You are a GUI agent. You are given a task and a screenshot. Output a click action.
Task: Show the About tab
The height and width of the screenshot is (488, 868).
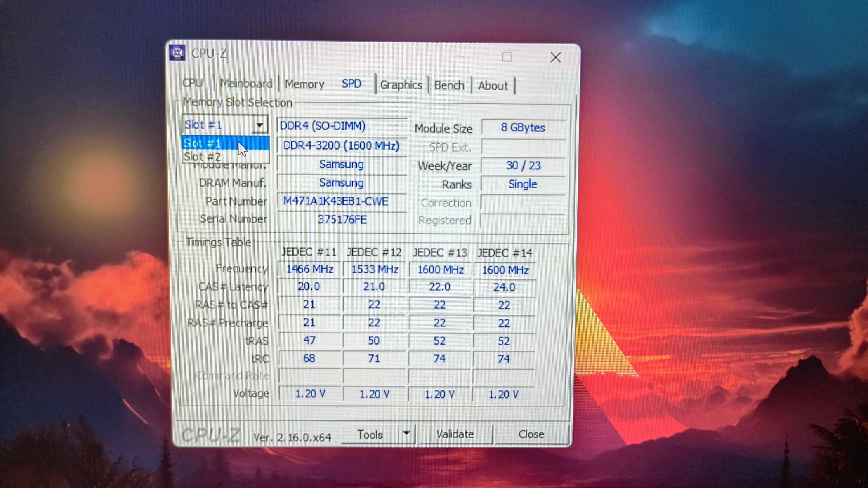493,86
